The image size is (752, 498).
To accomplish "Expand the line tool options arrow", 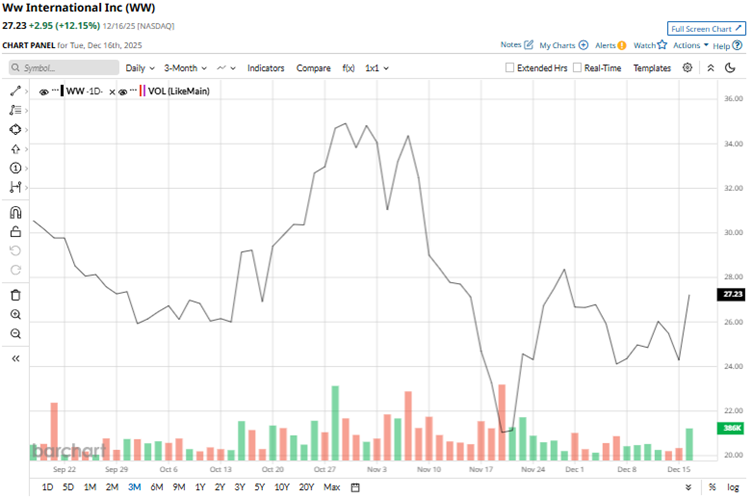I will point(26,91).
